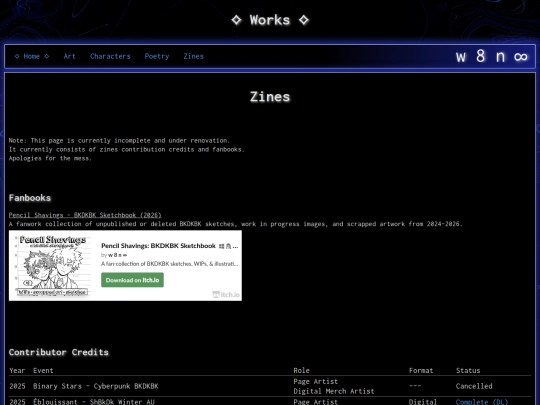The height and width of the screenshot is (405, 540).
Task: Select the Zines section title
Action: [270, 97]
